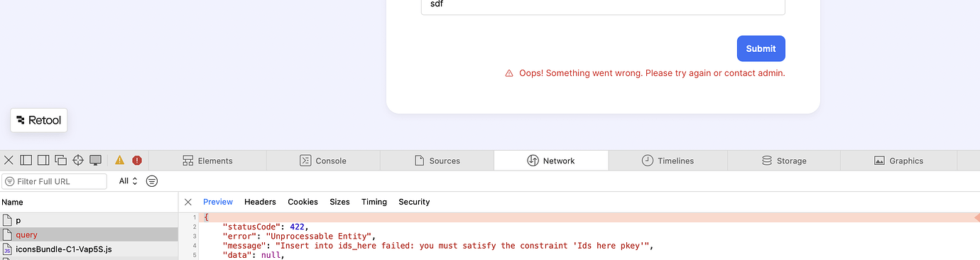The width and height of the screenshot is (980, 260).
Task: Close the request detail pane
Action: click(188, 202)
